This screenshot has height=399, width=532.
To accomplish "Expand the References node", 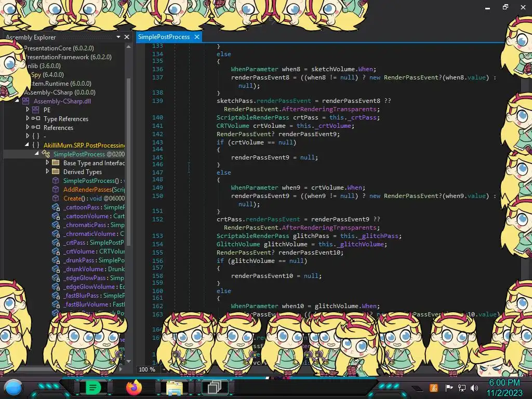I will pos(28,127).
